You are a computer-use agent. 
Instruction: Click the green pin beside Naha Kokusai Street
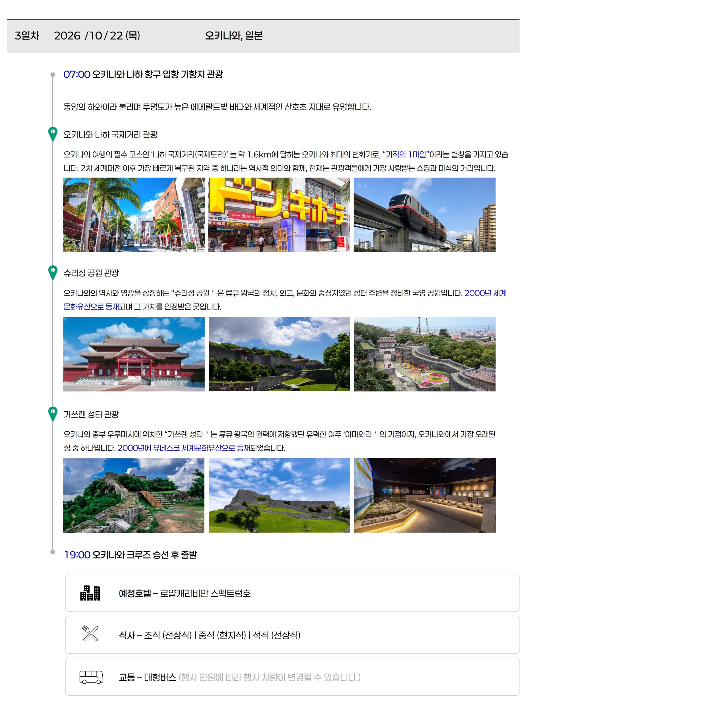pyautogui.click(x=53, y=133)
